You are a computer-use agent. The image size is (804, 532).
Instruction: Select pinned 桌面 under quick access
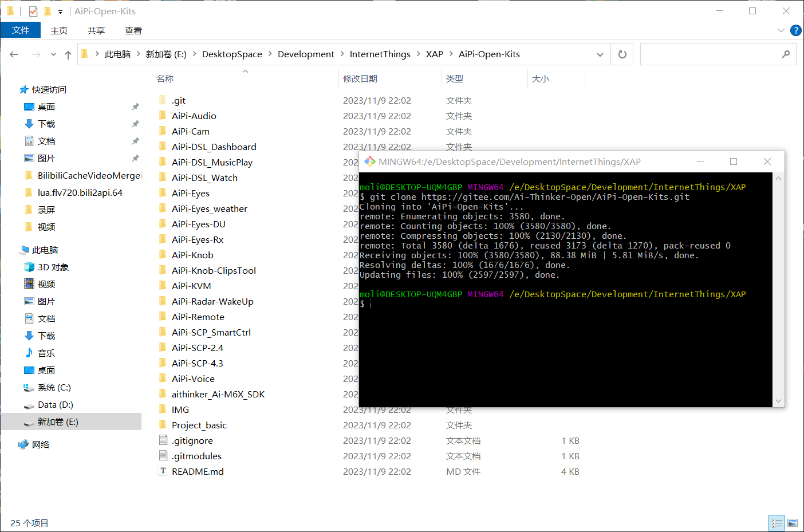click(x=46, y=107)
